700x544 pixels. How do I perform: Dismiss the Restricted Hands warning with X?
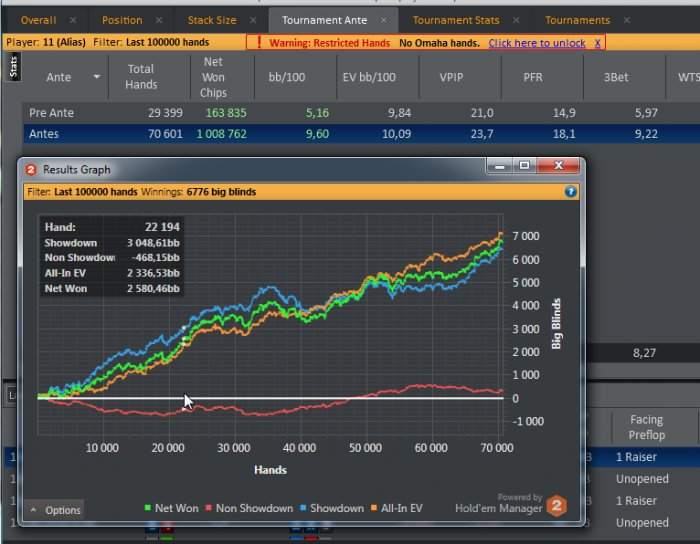click(x=597, y=43)
